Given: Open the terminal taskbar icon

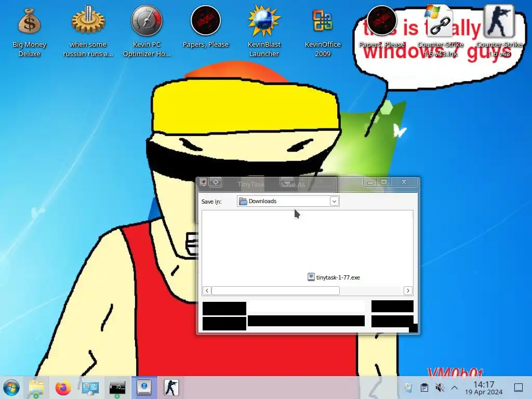Looking at the screenshot, I should coord(117,388).
